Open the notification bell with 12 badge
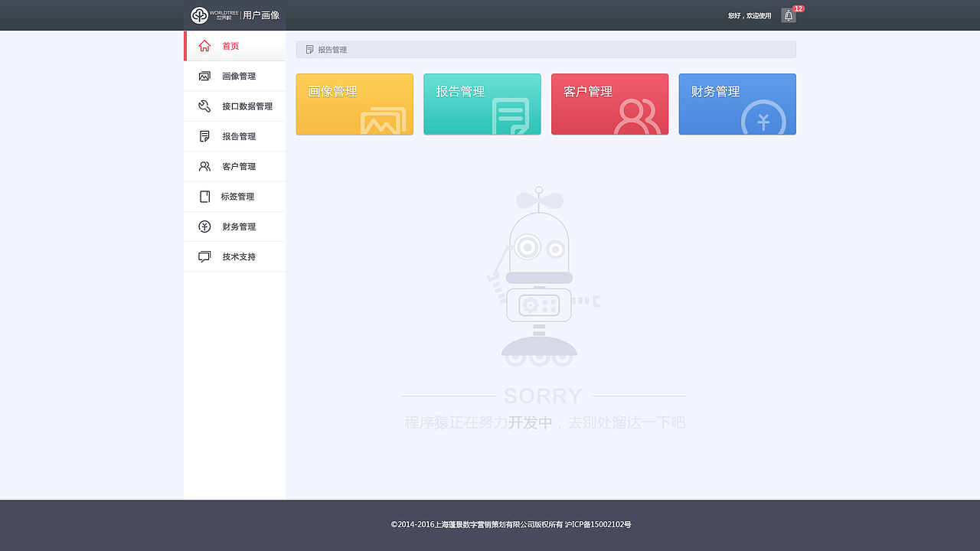This screenshot has width=980, height=551. [x=788, y=15]
